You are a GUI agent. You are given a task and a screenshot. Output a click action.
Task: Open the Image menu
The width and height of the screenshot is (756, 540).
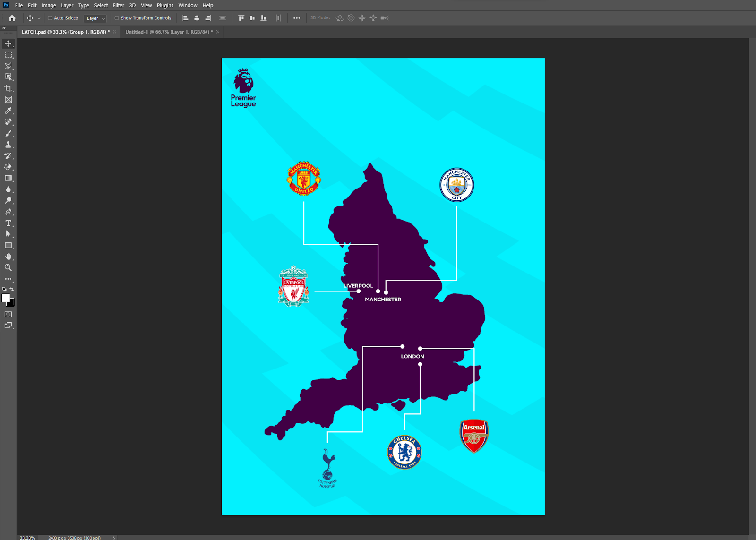tap(49, 5)
